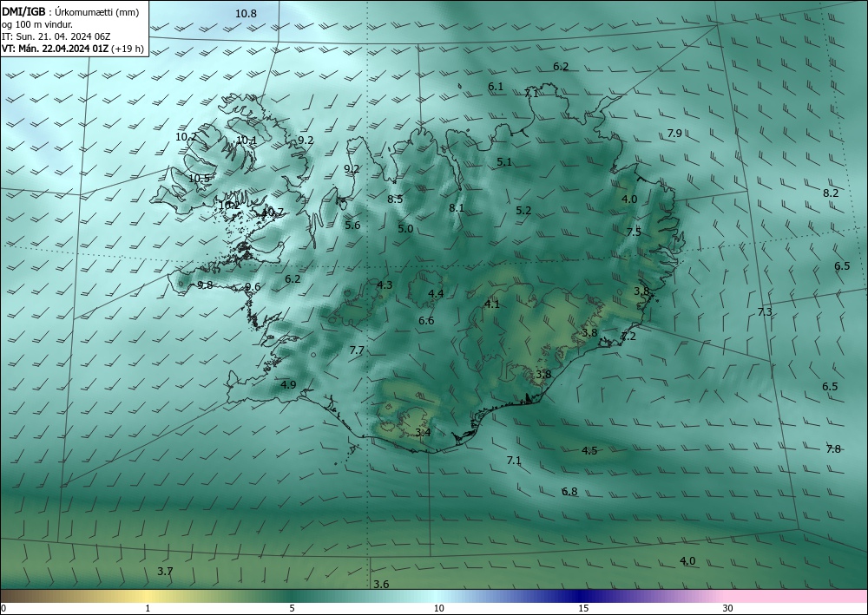Click the 5.0 map value

click(x=405, y=228)
